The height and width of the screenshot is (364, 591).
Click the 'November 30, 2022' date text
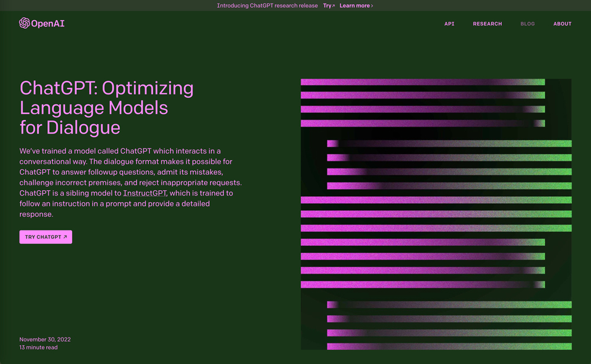44,339
